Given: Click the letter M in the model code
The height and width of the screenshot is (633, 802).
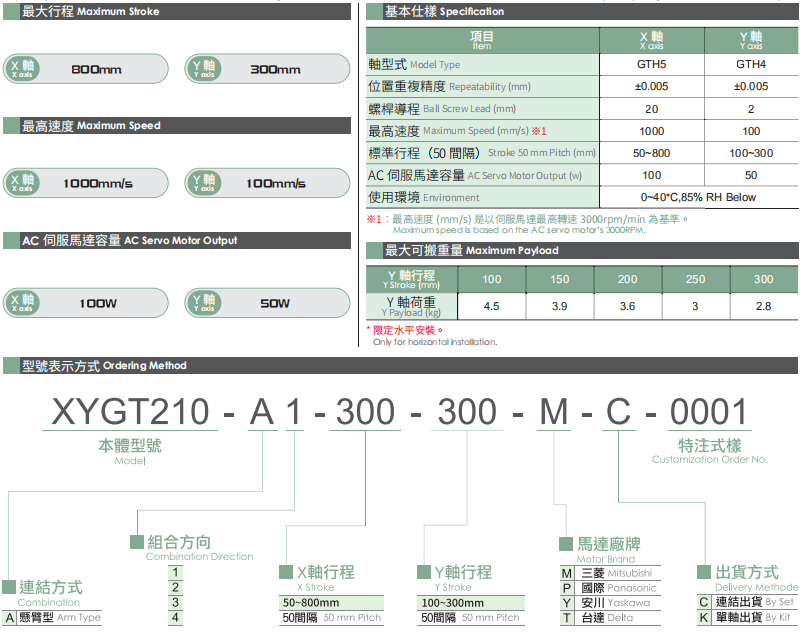Looking at the screenshot, I should click(x=554, y=411).
